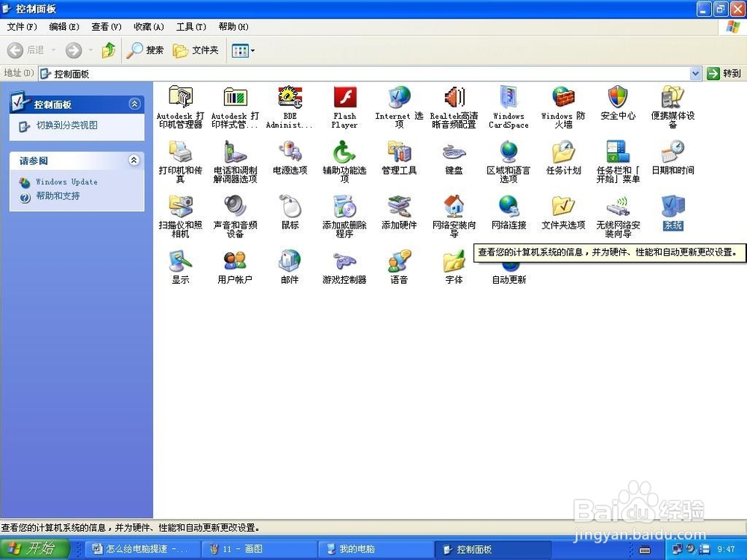This screenshot has width=747, height=560.
Task: Switch to 我的电脑 taskbar window
Action: click(376, 549)
